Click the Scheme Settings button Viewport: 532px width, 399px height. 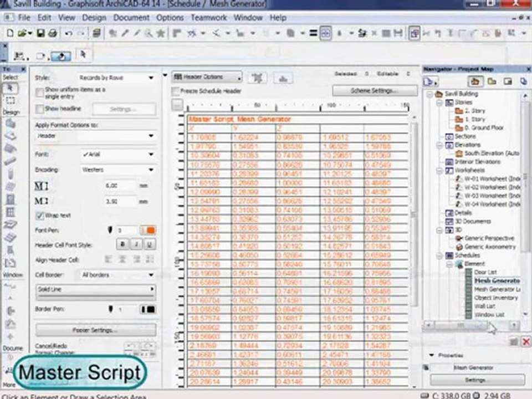pos(375,90)
